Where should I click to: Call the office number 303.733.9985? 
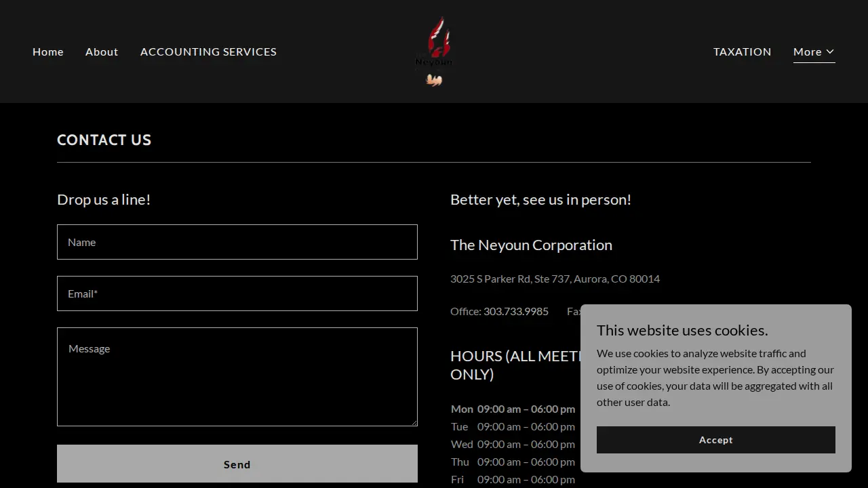pyautogui.click(x=516, y=311)
